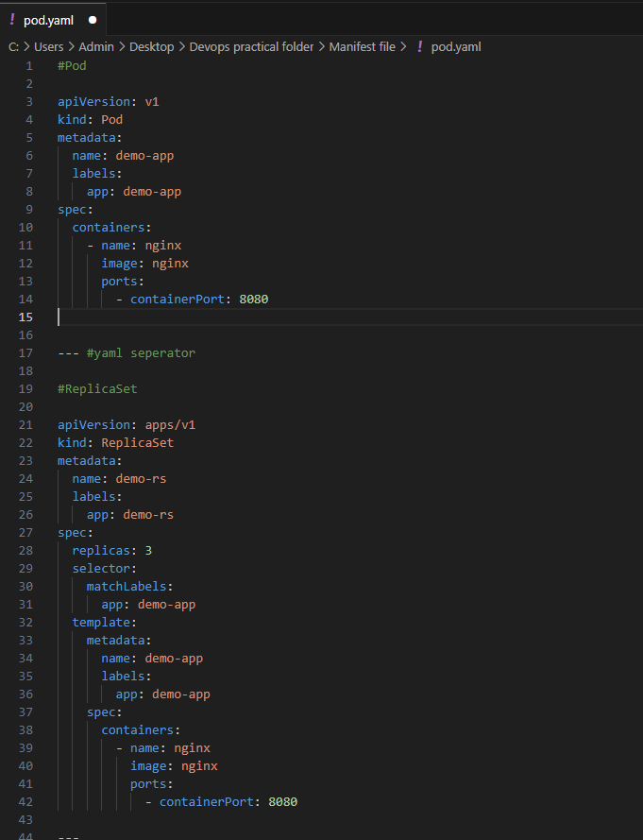This screenshot has height=840, width=643.
Task: Open the Devops practical folder breadcrumb
Action: (252, 47)
